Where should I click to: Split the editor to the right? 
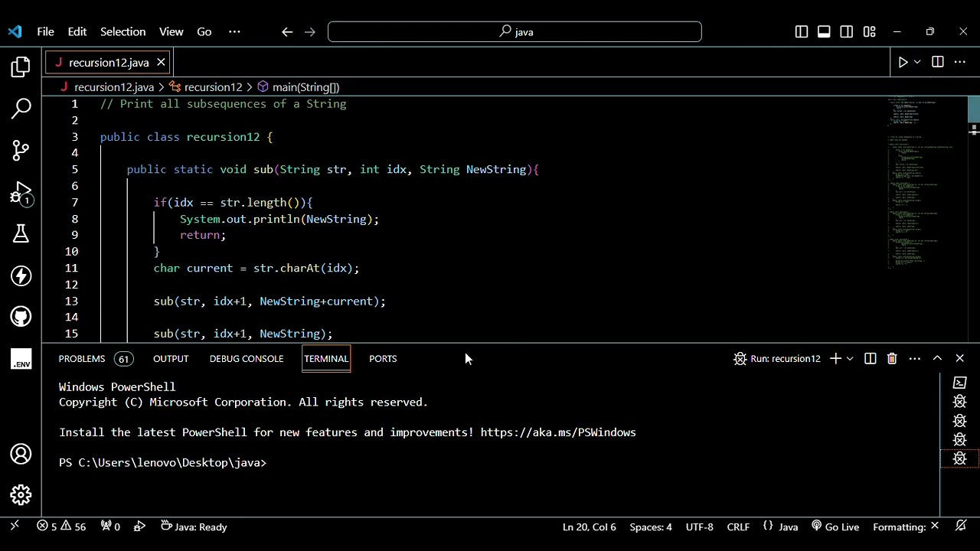tap(938, 62)
